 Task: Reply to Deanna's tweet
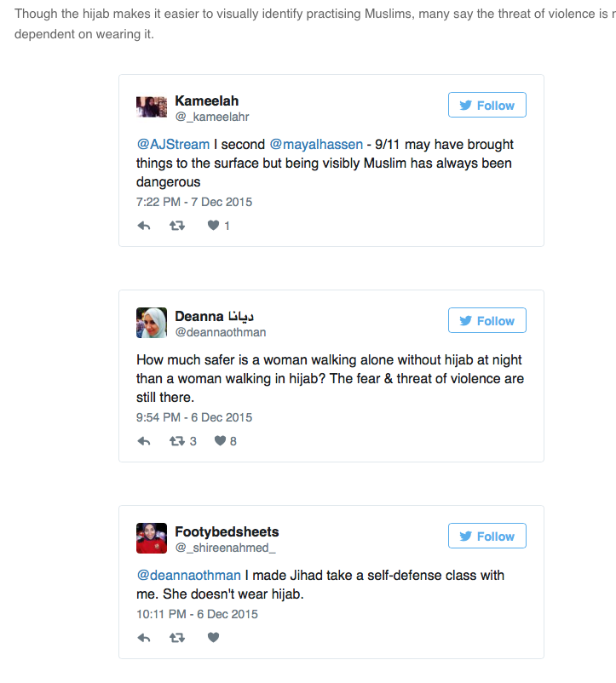tap(144, 441)
